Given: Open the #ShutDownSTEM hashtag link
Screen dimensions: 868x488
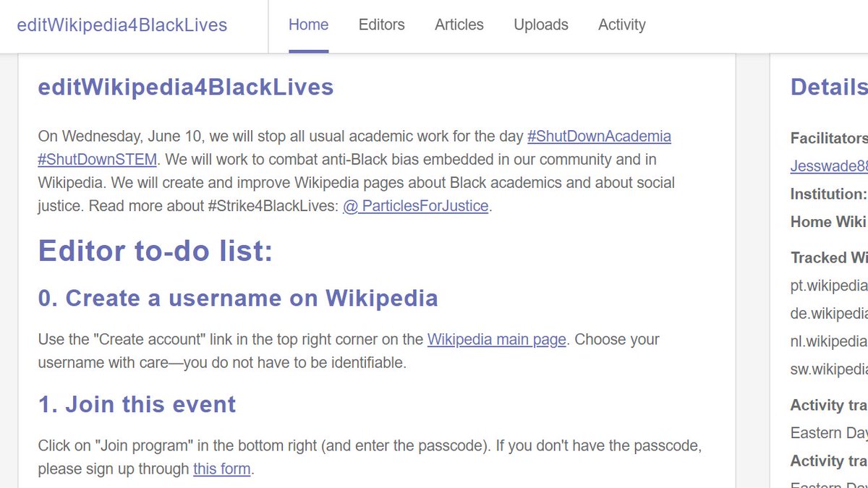Looking at the screenshot, I should click(x=97, y=159).
